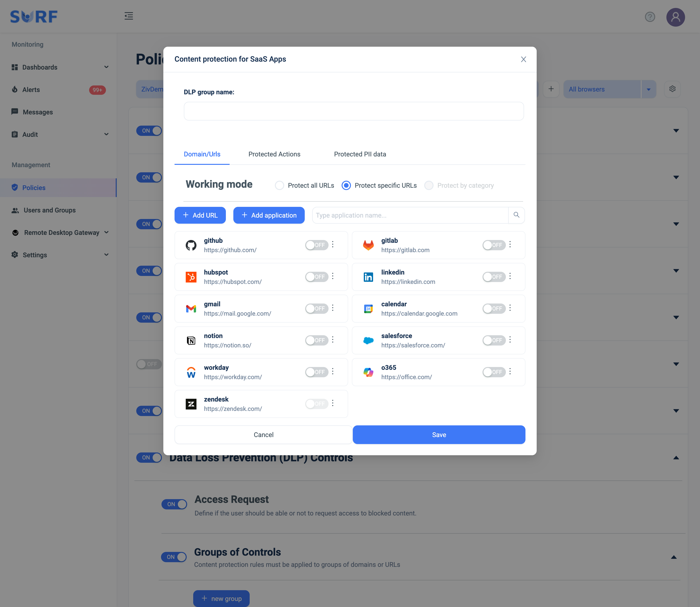
Task: Cancel the content protection dialog
Action: click(x=263, y=434)
